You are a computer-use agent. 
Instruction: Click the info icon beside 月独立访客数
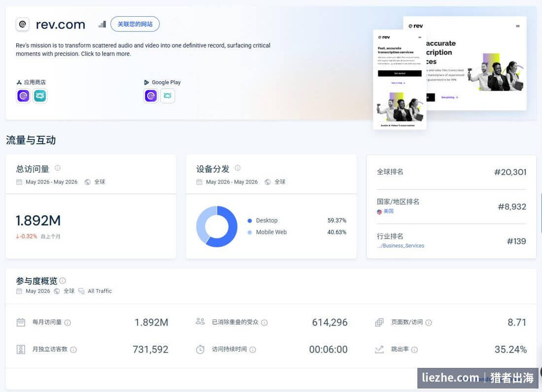pos(73,350)
